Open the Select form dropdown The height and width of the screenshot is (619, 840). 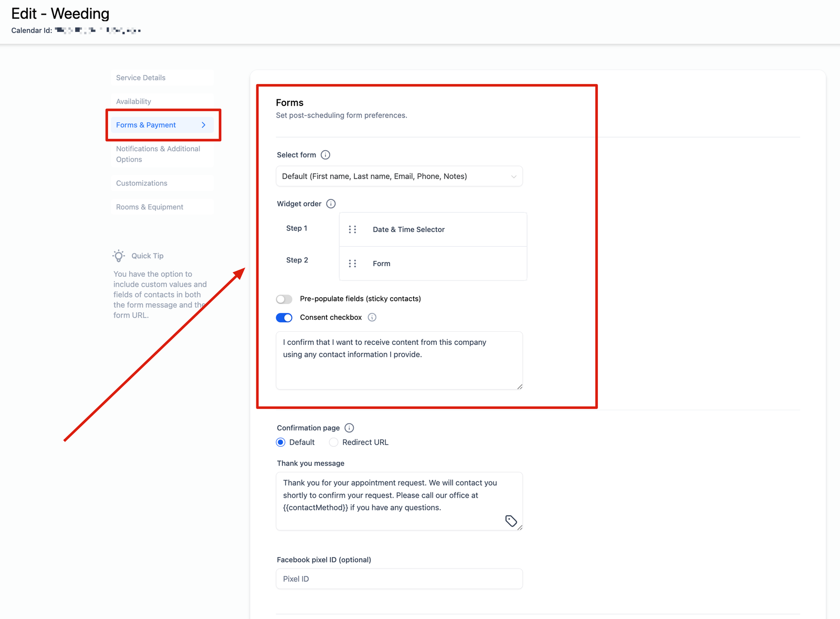pyautogui.click(x=399, y=176)
